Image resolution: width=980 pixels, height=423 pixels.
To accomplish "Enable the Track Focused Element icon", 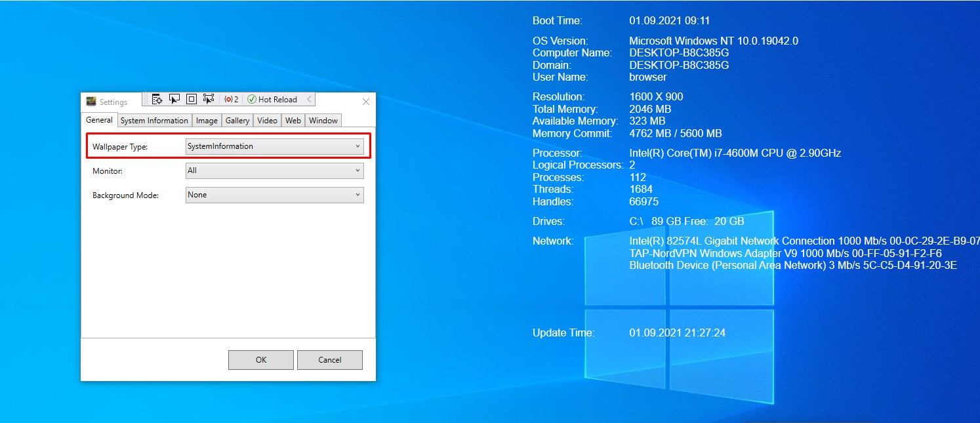I will pos(209,99).
